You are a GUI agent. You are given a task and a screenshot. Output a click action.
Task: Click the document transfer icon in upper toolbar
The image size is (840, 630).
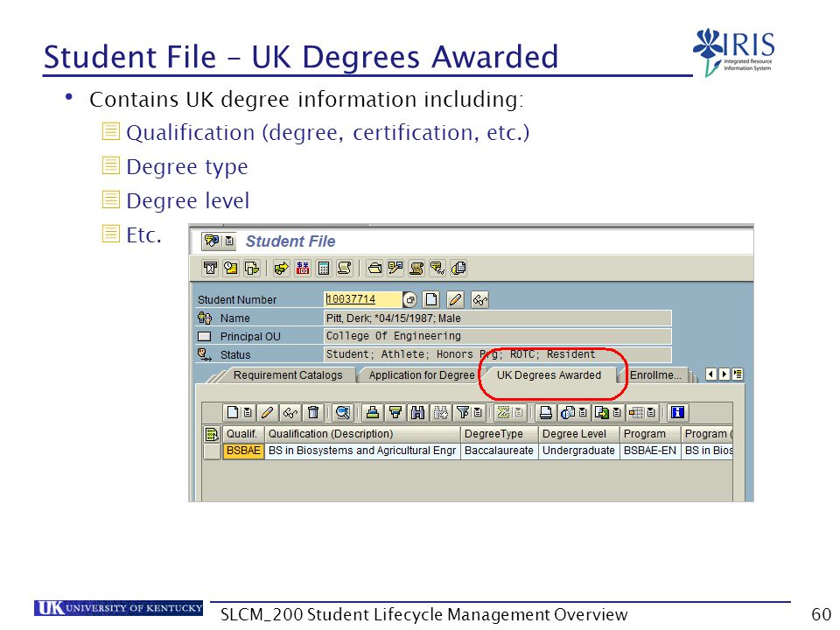[252, 268]
